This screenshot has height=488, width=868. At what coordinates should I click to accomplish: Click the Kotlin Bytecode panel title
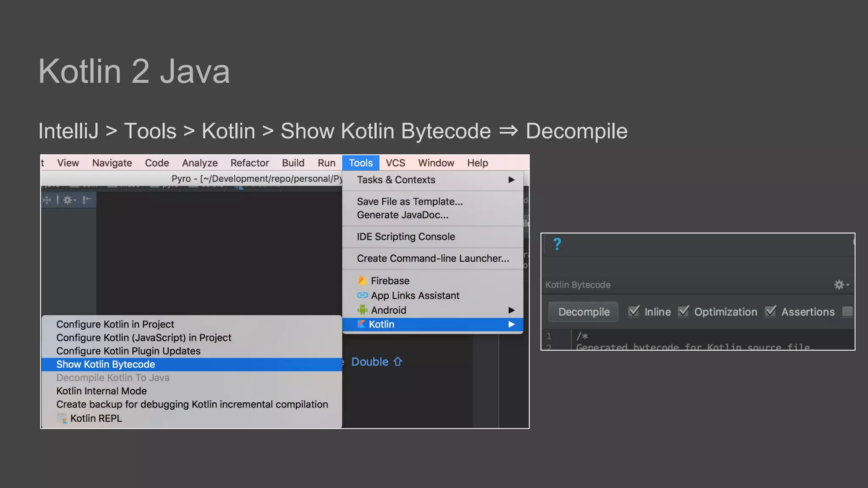click(x=578, y=285)
